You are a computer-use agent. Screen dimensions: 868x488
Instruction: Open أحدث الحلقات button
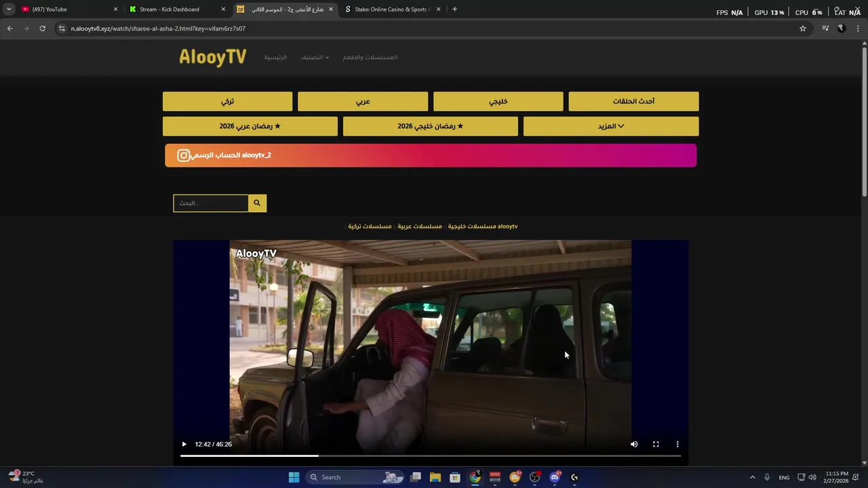pos(633,102)
